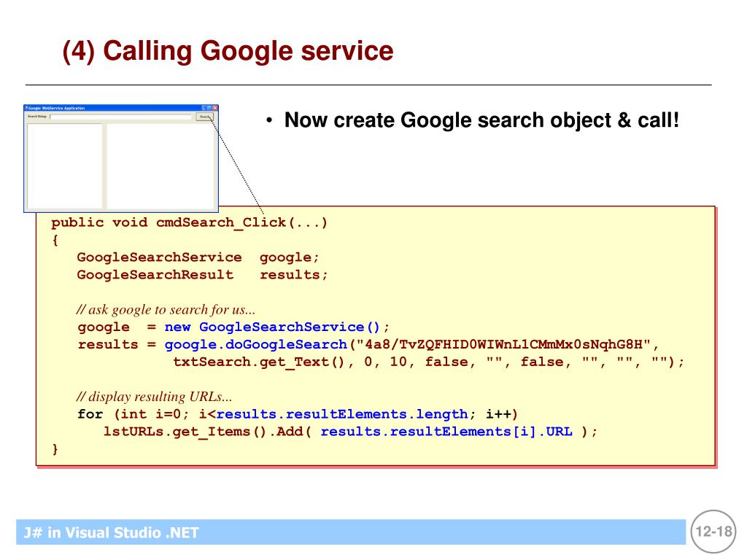Viewport: 747px width, 560px height.
Task: Click the "GoogleSearchResult results;" declaration line
Action: (x=203, y=275)
